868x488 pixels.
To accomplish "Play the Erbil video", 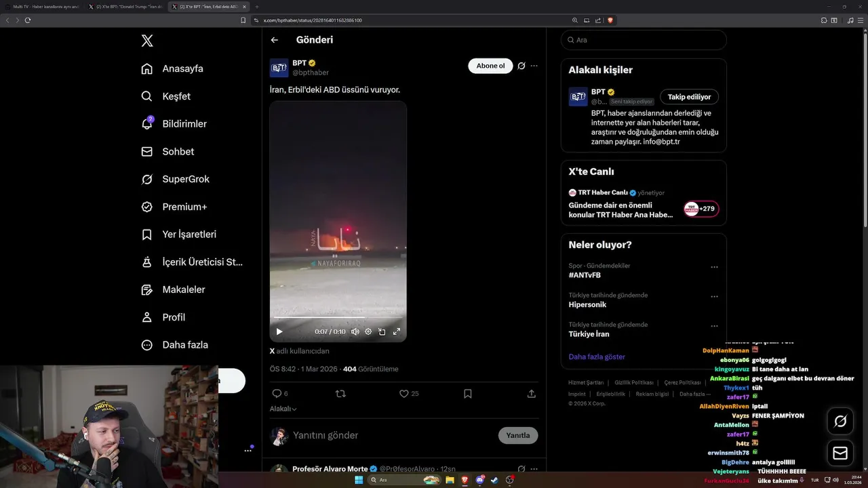I will tap(279, 331).
